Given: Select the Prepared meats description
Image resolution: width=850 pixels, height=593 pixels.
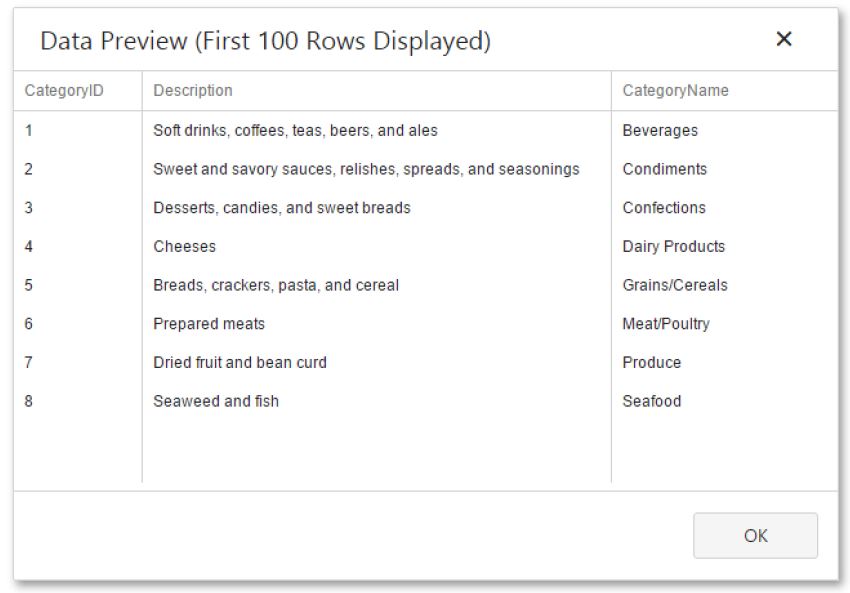Looking at the screenshot, I should (209, 324).
